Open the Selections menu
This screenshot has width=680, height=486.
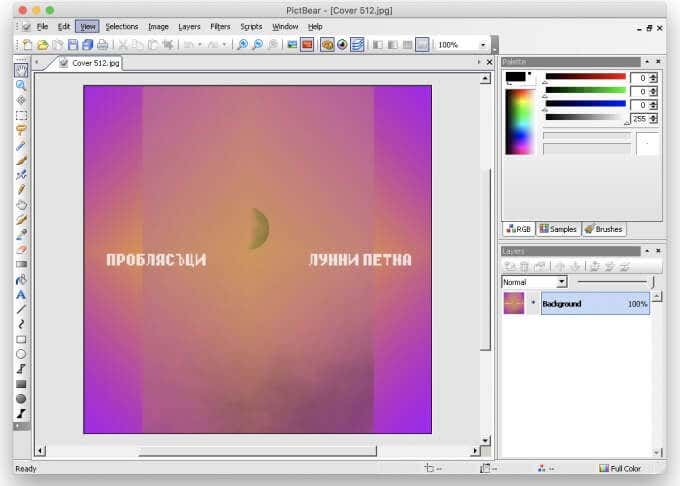pyautogui.click(x=122, y=27)
